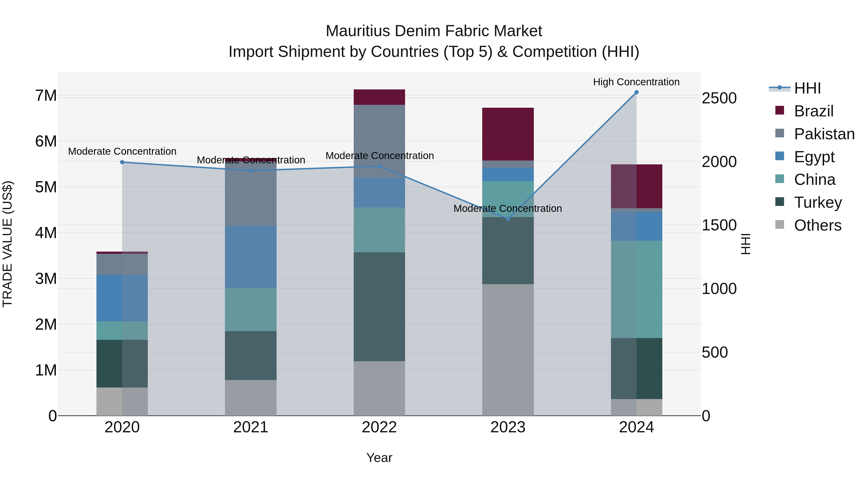Toggle the Brazil legend entry
This screenshot has height=488, width=868.
tap(804, 111)
